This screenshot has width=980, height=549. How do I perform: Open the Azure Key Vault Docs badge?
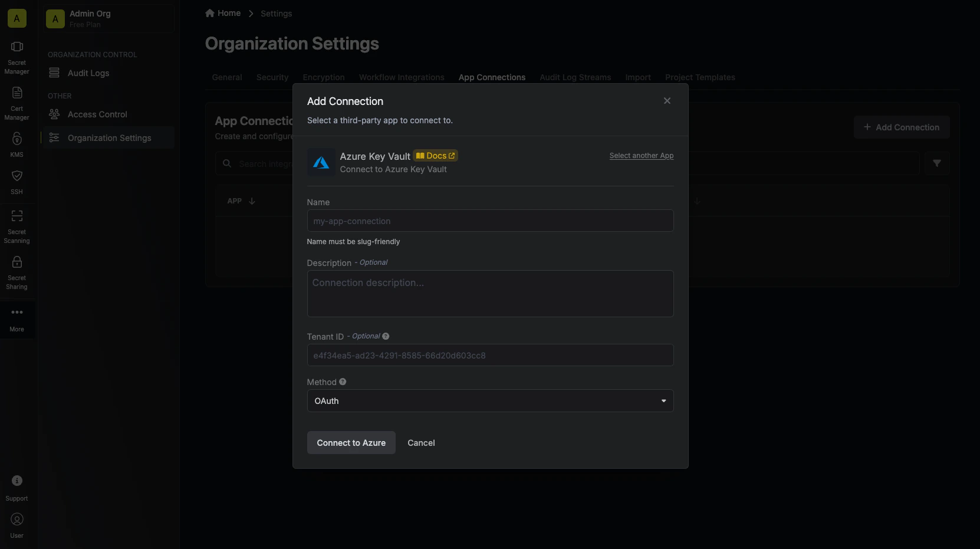pos(436,156)
